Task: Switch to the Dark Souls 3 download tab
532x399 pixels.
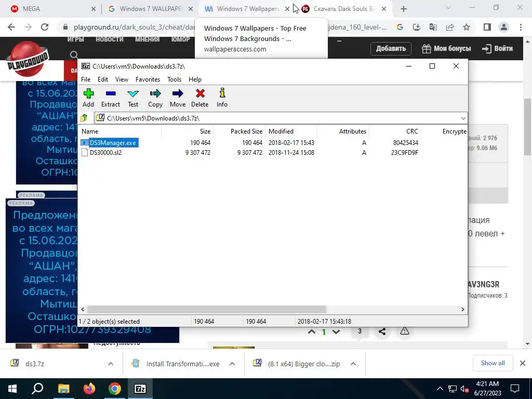Action: pos(345,9)
